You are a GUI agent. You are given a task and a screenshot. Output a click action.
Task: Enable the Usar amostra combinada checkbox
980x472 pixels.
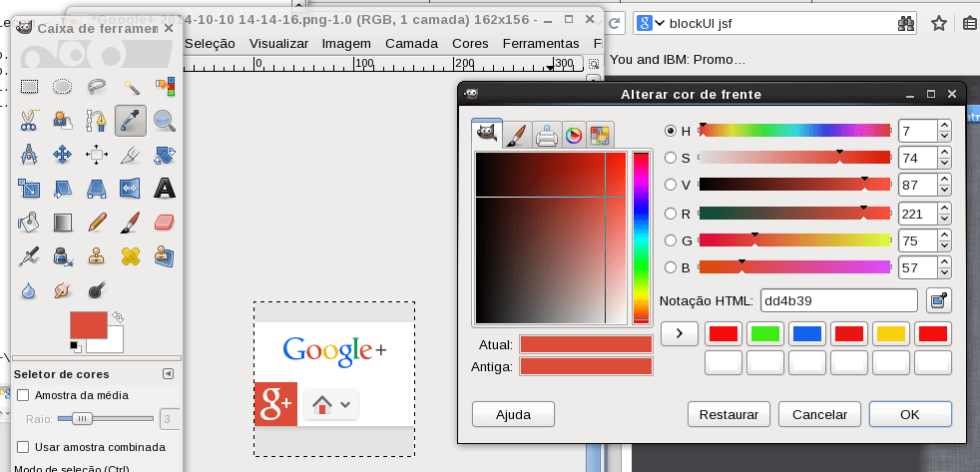pyautogui.click(x=23, y=447)
